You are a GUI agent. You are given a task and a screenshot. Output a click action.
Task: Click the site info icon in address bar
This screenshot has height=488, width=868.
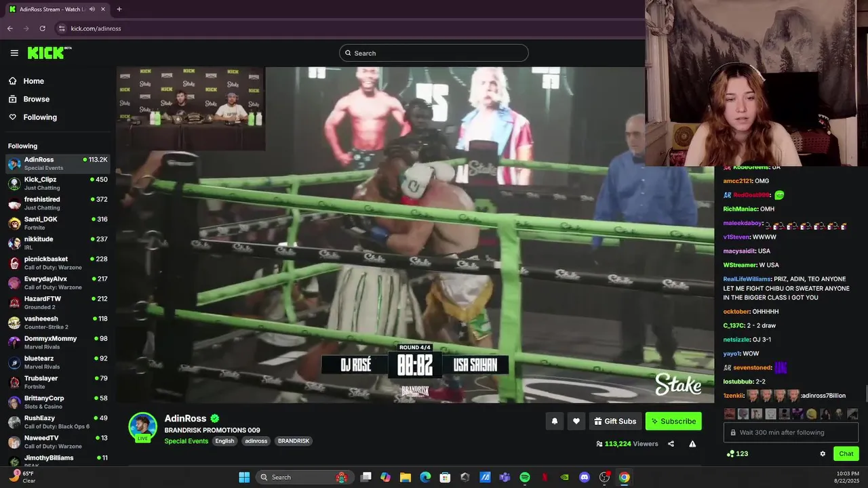point(62,28)
